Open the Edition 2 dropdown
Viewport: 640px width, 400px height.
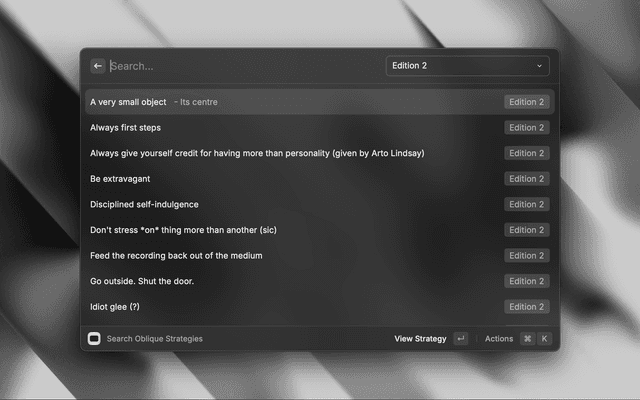point(466,66)
